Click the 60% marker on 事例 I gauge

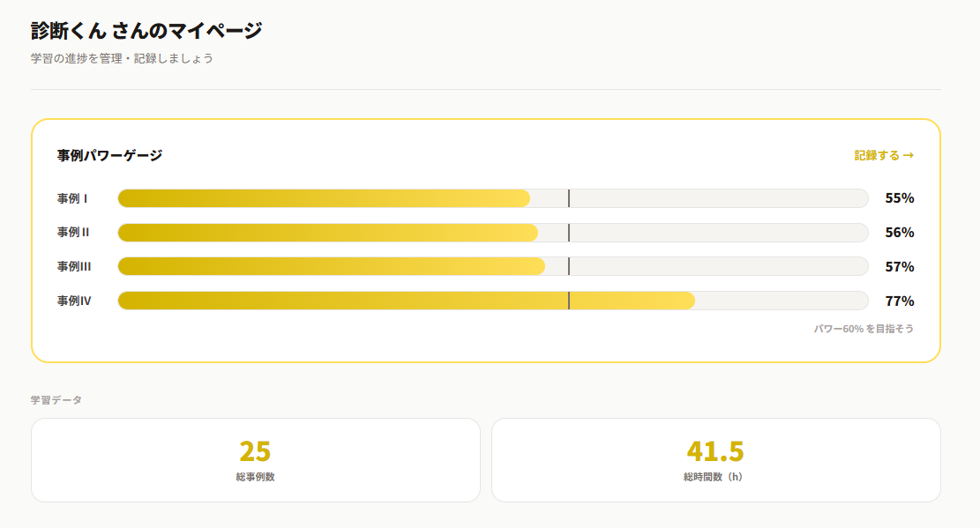pos(569,198)
